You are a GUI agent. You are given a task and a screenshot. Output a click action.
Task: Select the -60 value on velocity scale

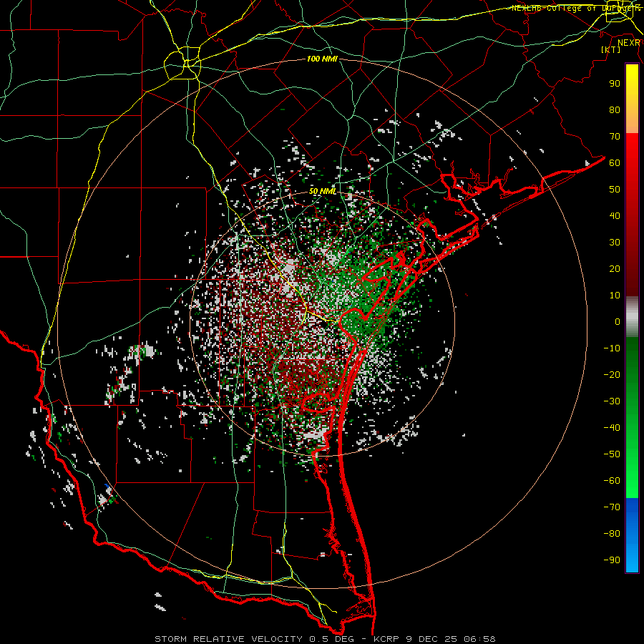tap(612, 481)
